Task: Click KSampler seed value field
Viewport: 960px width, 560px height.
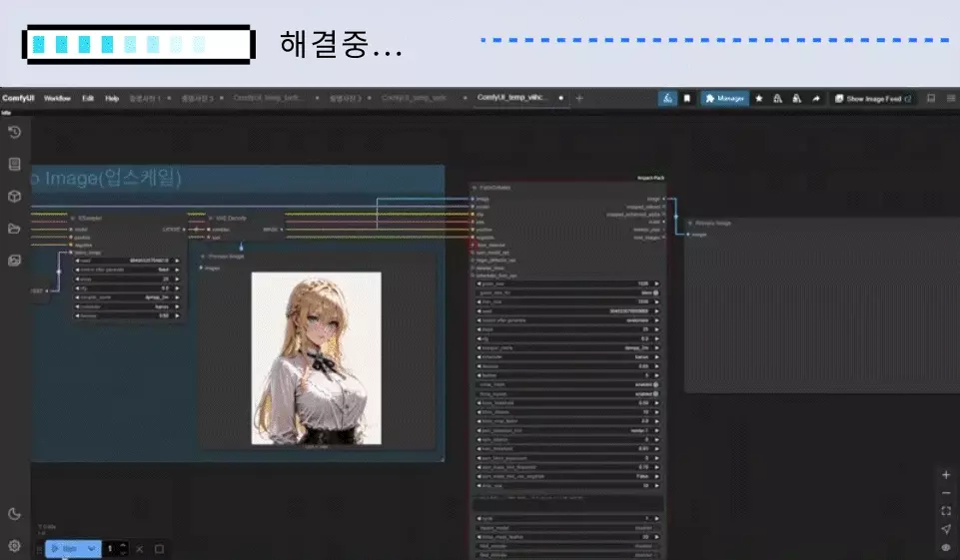Action: [127, 261]
